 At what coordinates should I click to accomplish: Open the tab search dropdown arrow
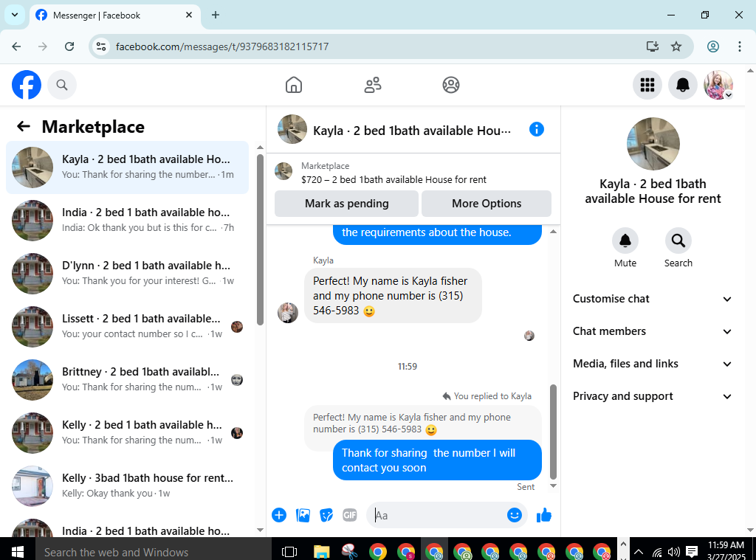(15, 15)
